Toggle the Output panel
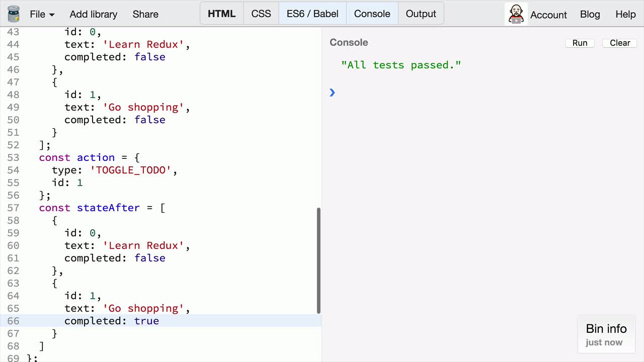Viewport: 644px width, 362px height. click(421, 14)
